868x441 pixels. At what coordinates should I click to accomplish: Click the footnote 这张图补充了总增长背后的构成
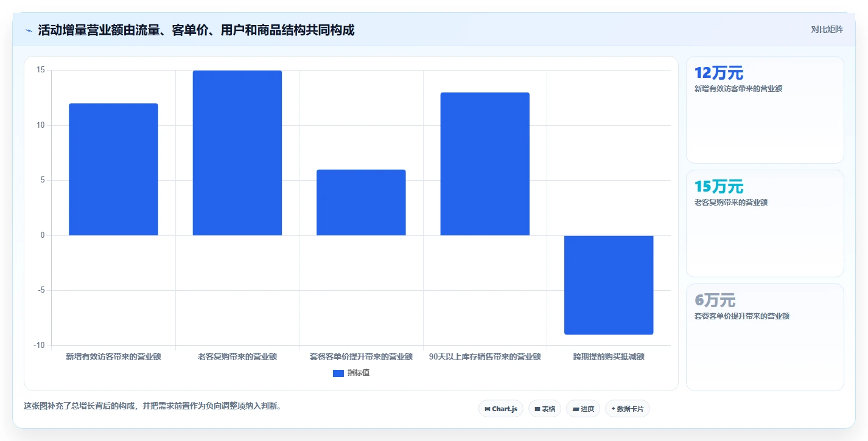tap(80, 406)
